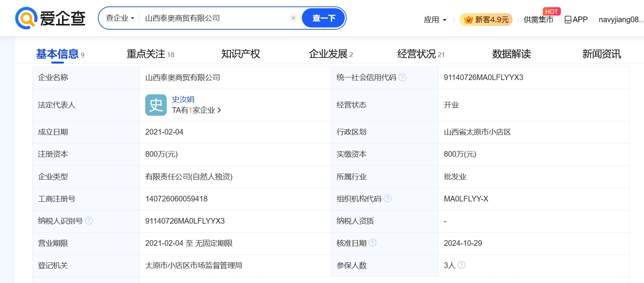Screen dimensions: 644x283
Task: Click the 查一下 search button
Action: pyautogui.click(x=323, y=18)
